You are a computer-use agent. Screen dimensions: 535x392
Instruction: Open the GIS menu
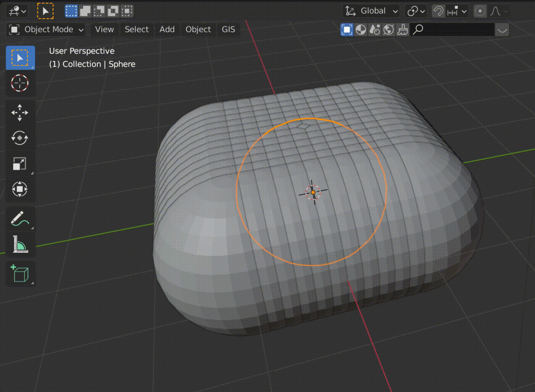pos(228,30)
